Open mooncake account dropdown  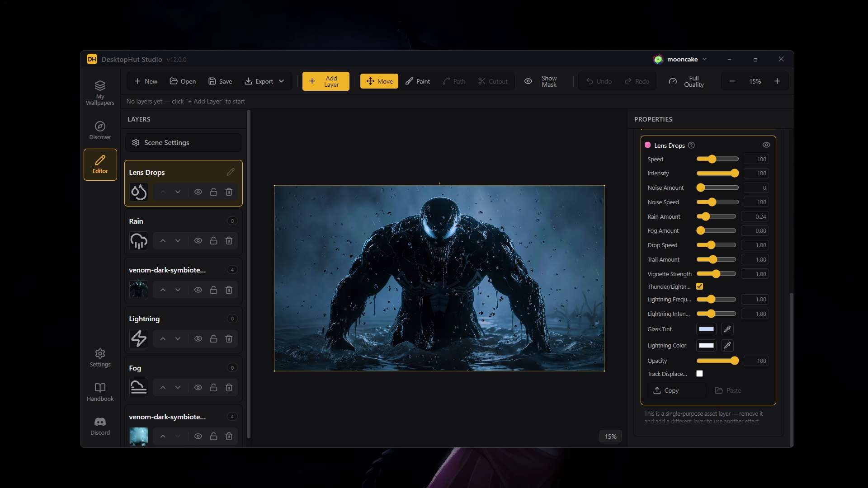[680, 59]
